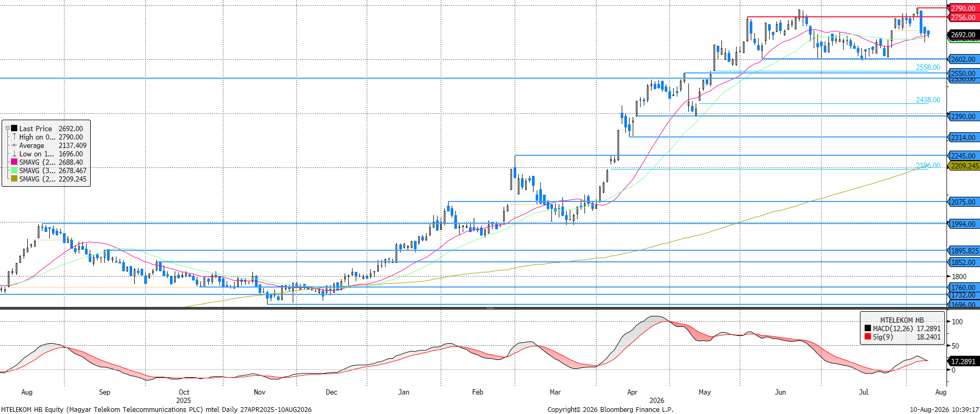Select the olive SMAVG 2209.245 legend swatch

tap(14, 178)
